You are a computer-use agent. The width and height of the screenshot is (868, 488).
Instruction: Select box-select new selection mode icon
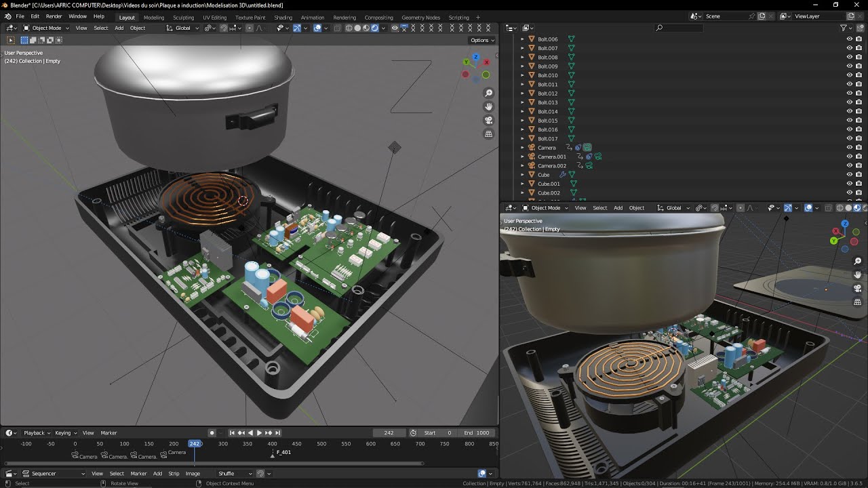(x=24, y=40)
